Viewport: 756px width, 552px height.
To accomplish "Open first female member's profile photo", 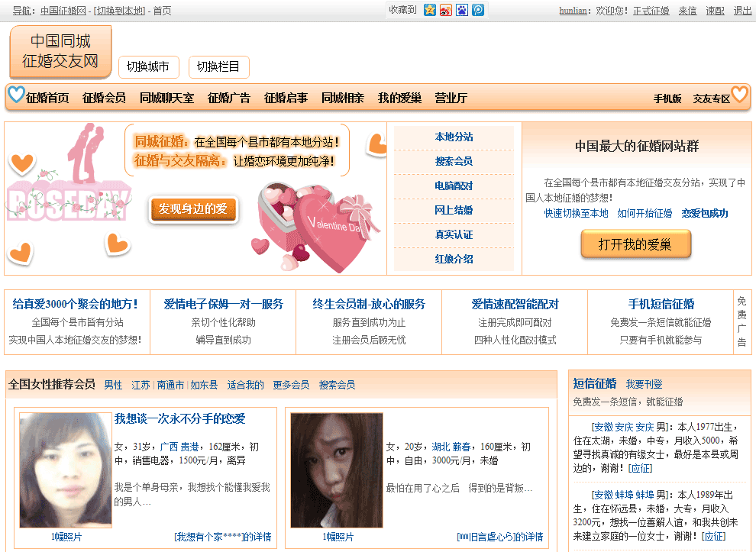I will [x=55, y=470].
